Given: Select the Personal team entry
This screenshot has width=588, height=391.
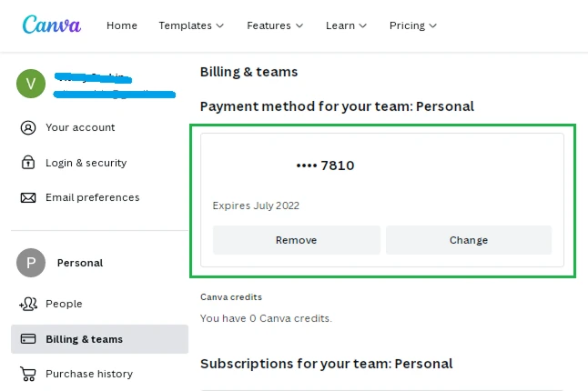Looking at the screenshot, I should [x=80, y=263].
